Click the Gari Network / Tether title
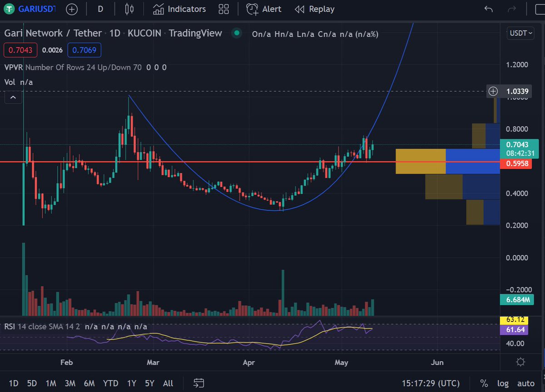The width and height of the screenshot is (545, 392). 53,33
